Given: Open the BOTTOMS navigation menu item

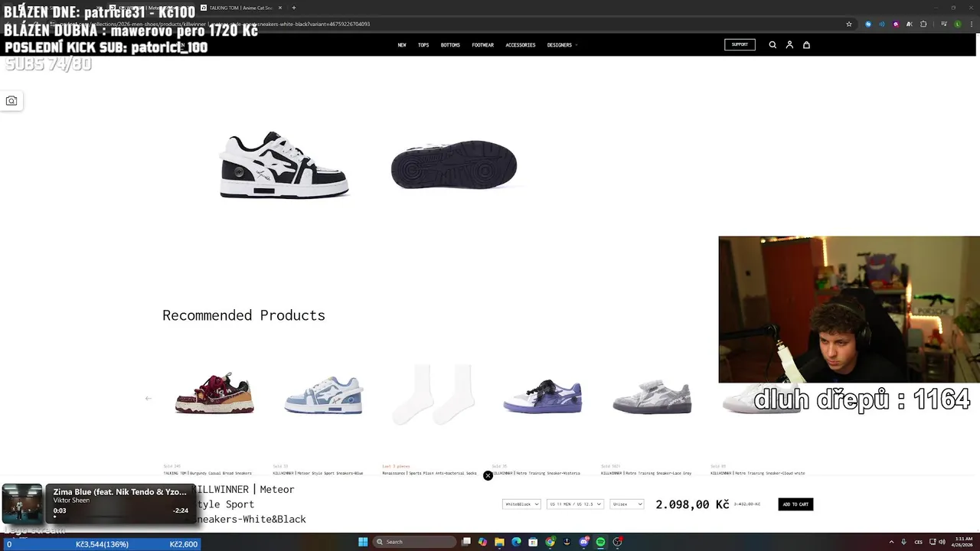Looking at the screenshot, I should click(x=450, y=45).
